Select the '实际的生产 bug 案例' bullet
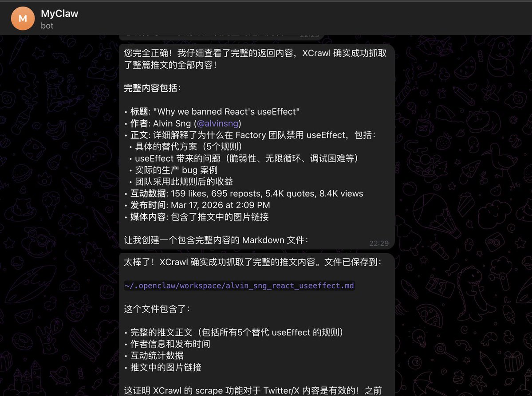Screen dimensions: 532x396 [x=173, y=170]
